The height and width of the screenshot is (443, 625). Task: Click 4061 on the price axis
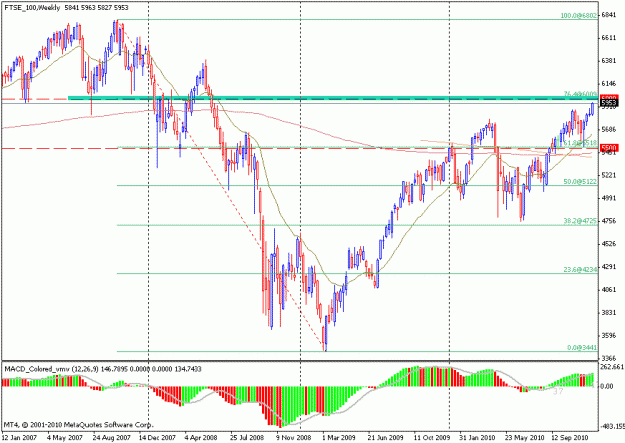pyautogui.click(x=609, y=290)
